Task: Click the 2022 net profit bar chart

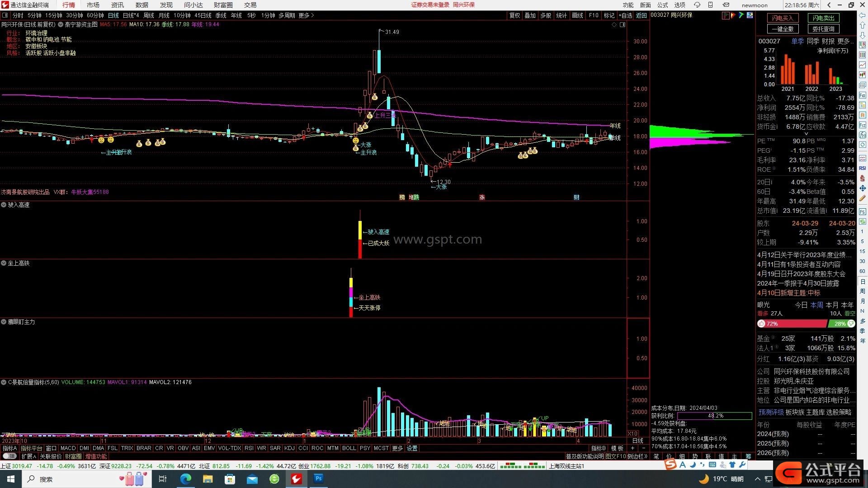Action: [x=811, y=73]
